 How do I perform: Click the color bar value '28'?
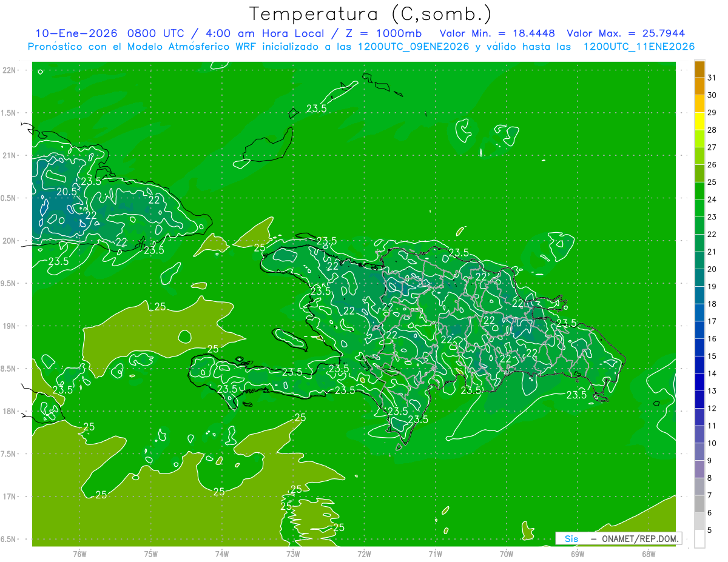[x=712, y=130]
